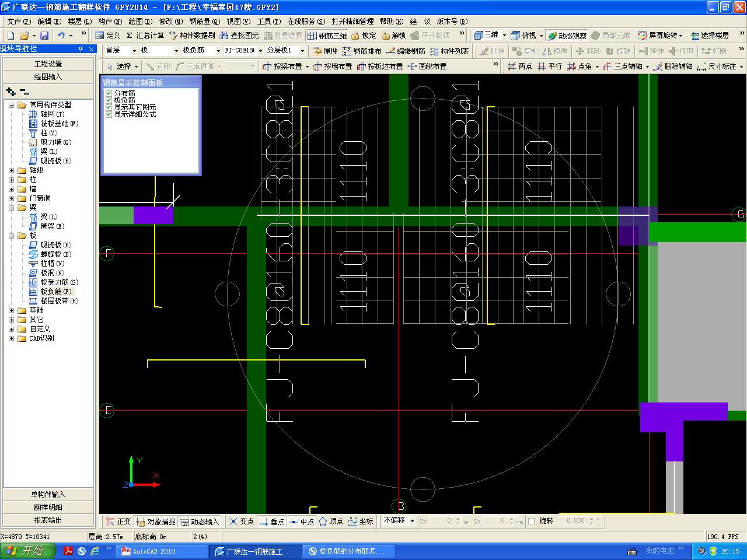Expand the CAD识别 tree node
The width and height of the screenshot is (747, 560).
tap(11, 338)
